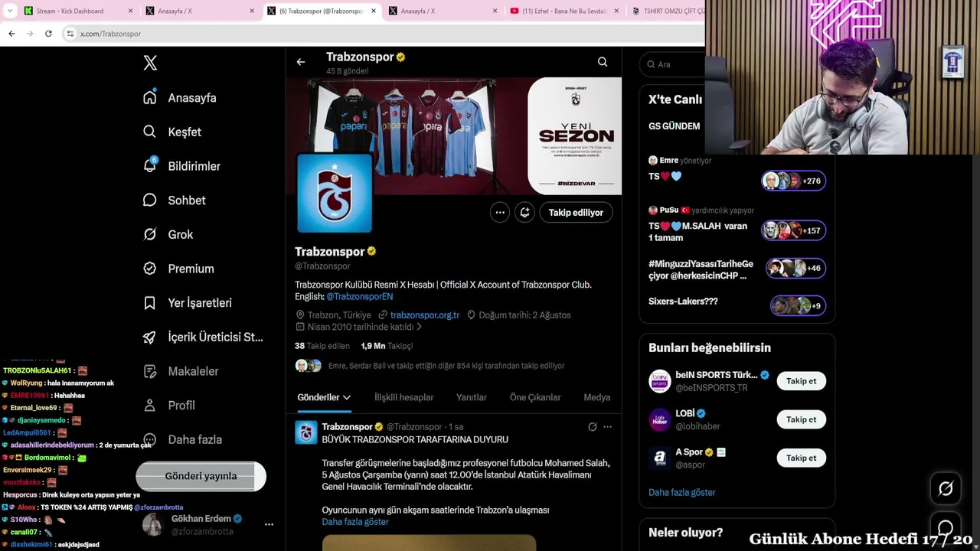Open LOBİ suggested account
Screen dimensions: 980x551
click(684, 413)
